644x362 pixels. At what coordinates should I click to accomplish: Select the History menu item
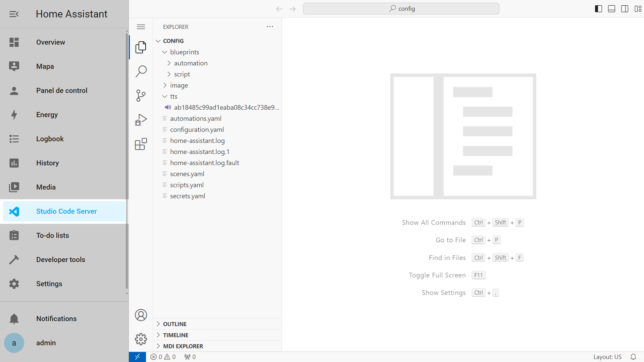pos(64,163)
